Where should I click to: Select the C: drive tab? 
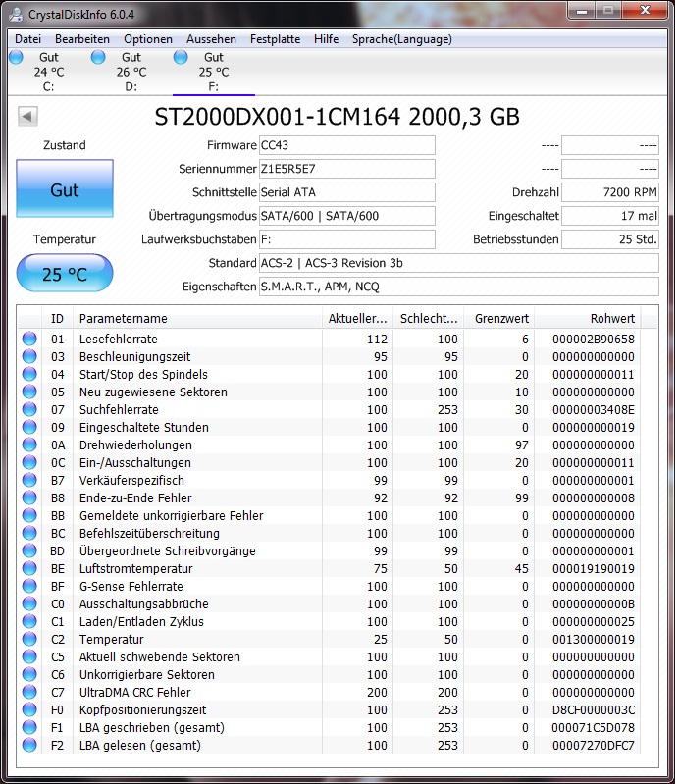(x=48, y=72)
